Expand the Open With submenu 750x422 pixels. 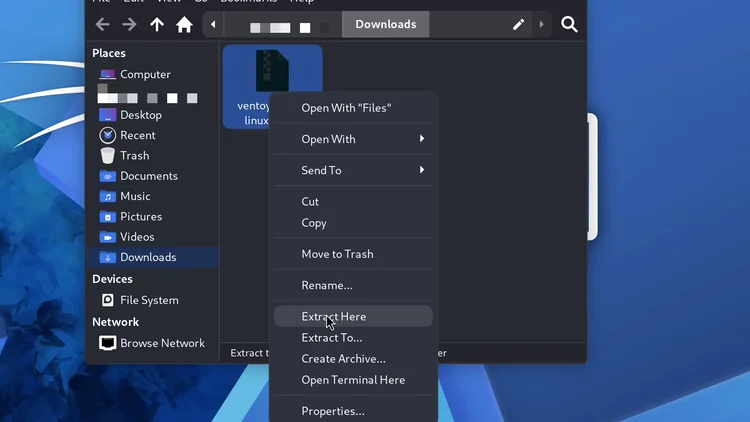pos(353,139)
